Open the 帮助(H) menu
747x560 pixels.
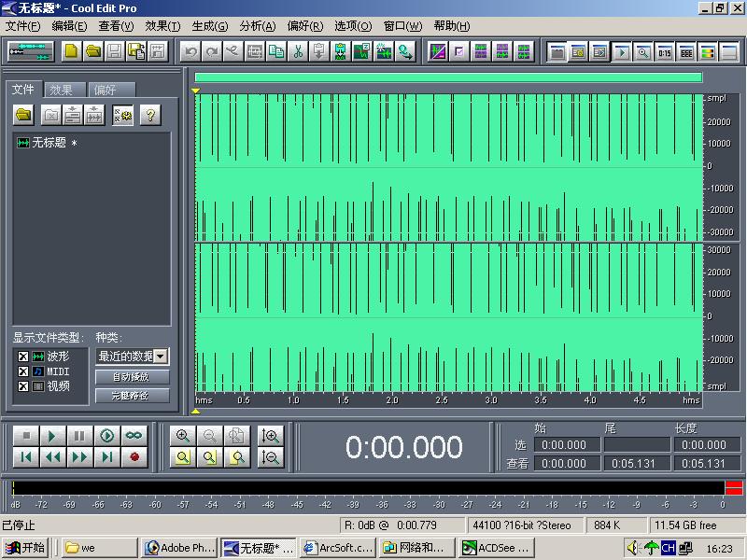click(452, 26)
